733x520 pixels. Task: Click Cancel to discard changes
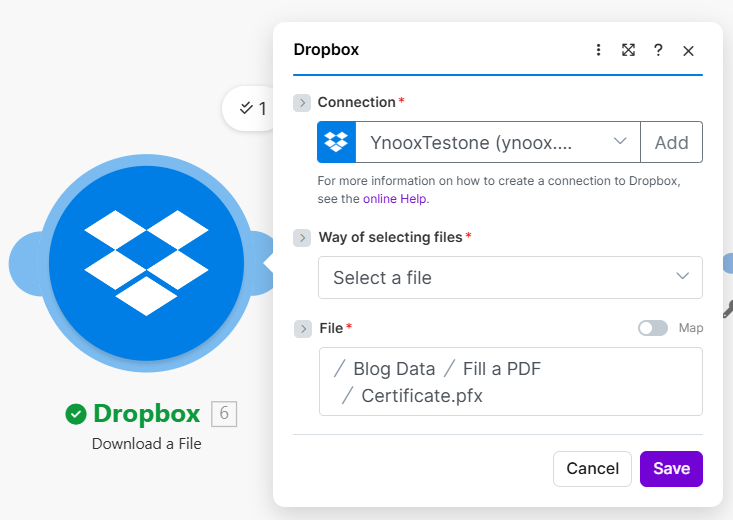592,468
